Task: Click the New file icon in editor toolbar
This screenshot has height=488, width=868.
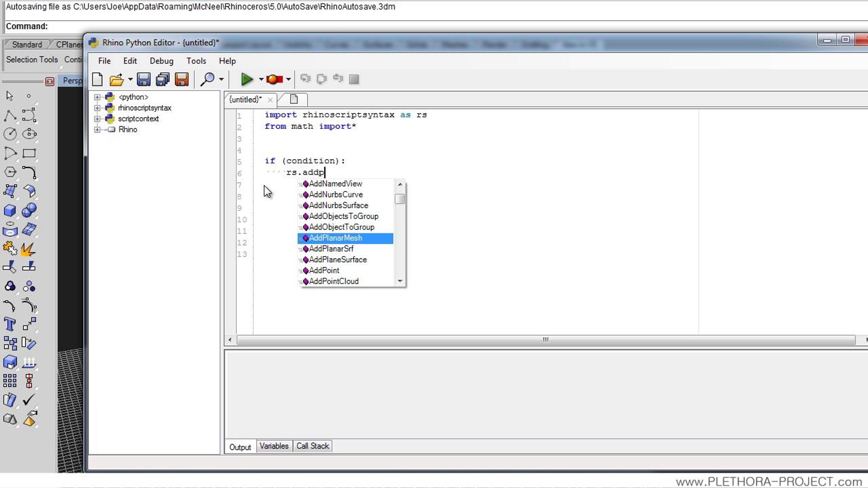Action: [97, 79]
